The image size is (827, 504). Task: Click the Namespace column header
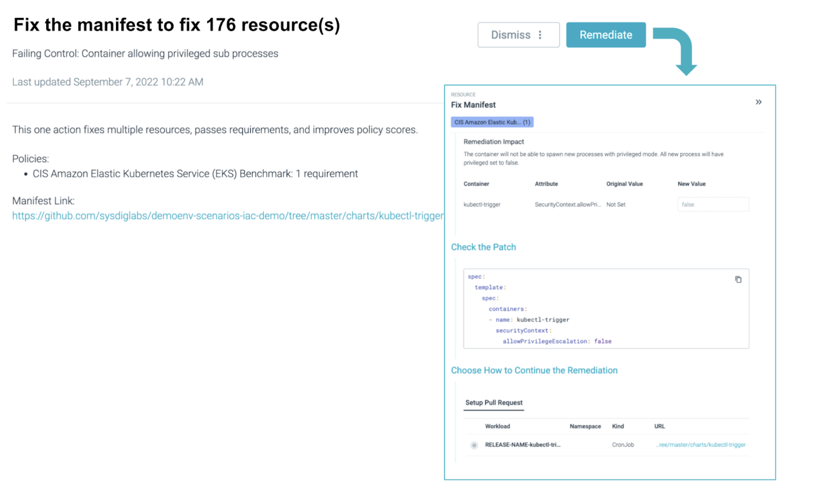(x=585, y=426)
